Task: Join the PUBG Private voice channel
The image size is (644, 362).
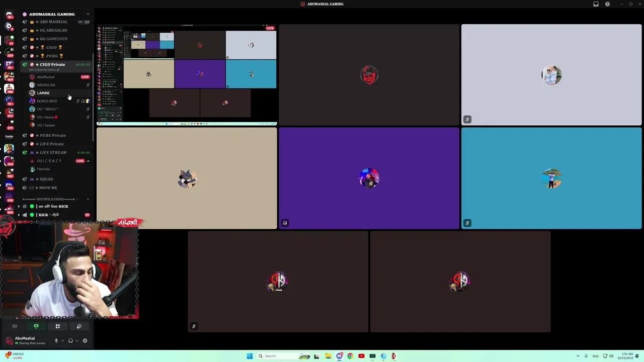Action: pos(56,135)
